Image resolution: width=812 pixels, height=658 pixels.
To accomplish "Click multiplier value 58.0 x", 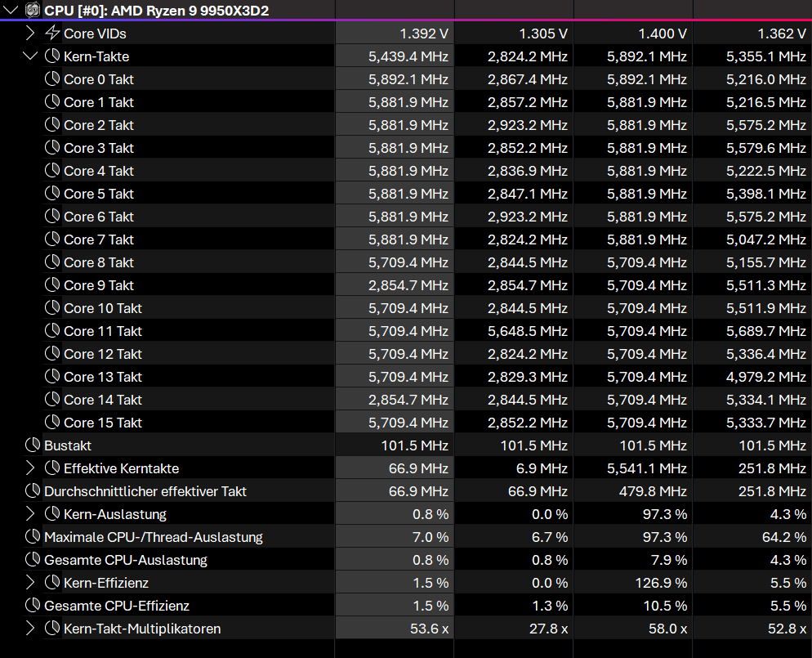I will point(668,629).
